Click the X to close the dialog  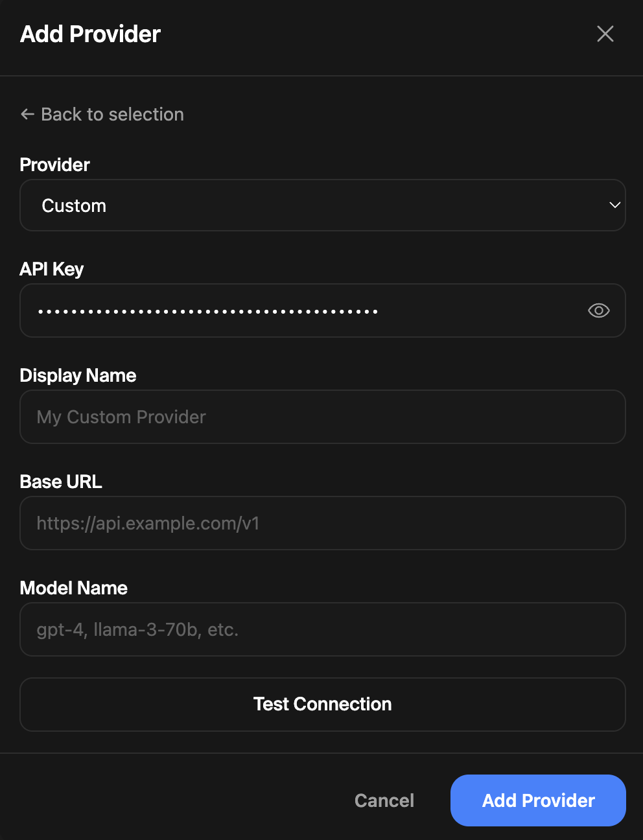605,34
